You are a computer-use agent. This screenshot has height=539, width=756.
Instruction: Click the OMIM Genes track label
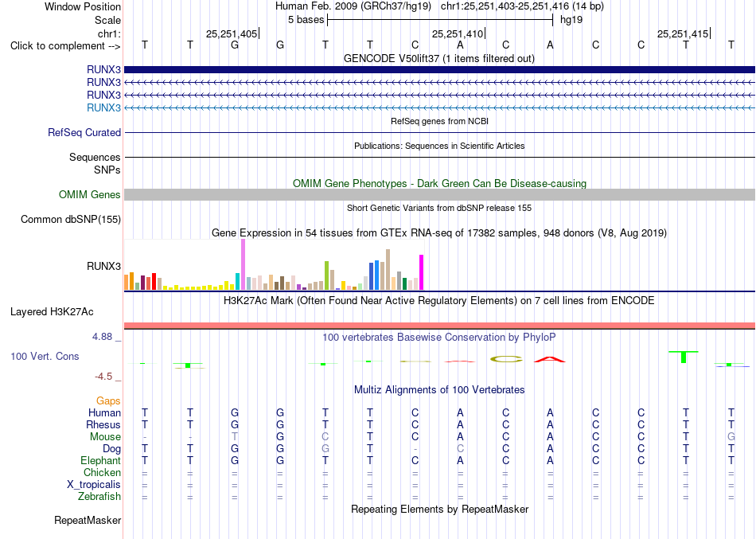tap(90, 194)
